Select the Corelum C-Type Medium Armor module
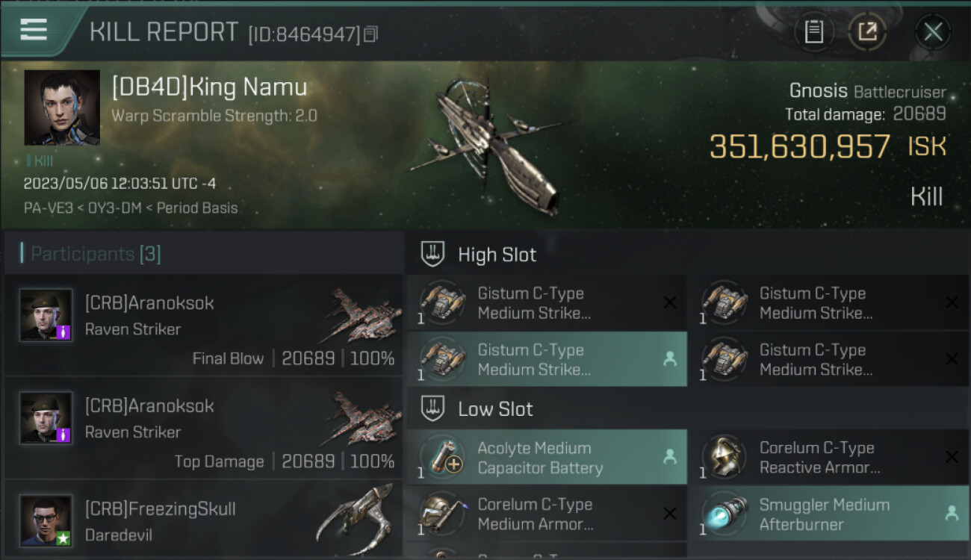The image size is (971, 560). click(x=547, y=514)
